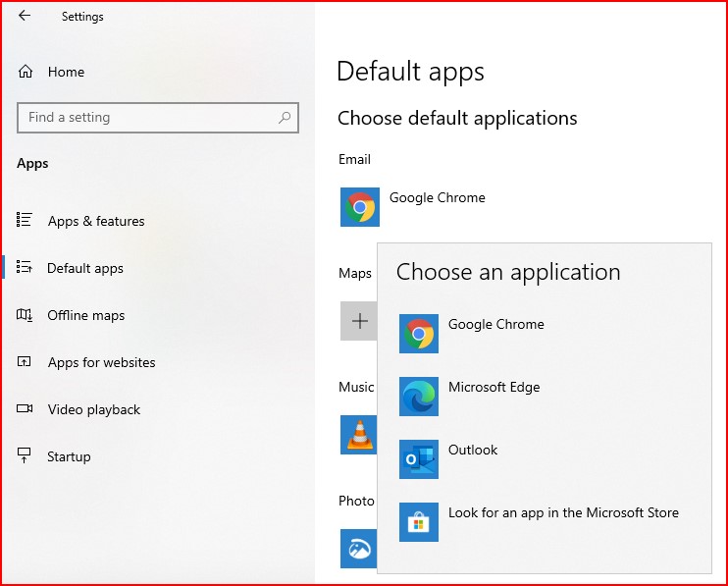The height and width of the screenshot is (586, 728).
Task: Click the search magnifier icon
Action: pos(285,118)
